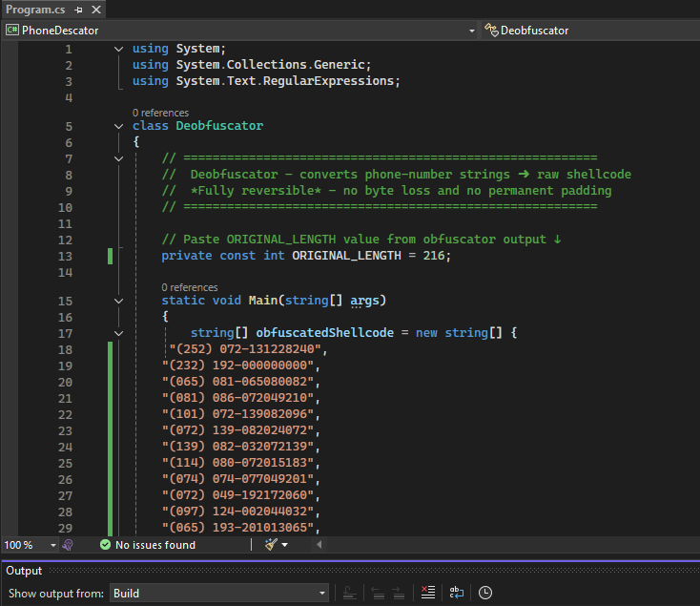Collapse the Main method block
Viewport: 700px width, 606px height.
tap(118, 301)
